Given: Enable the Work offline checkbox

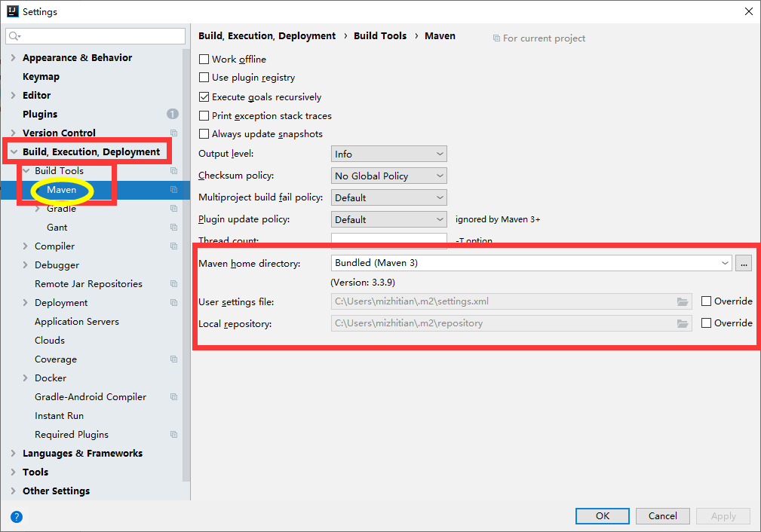Looking at the screenshot, I should 204,60.
